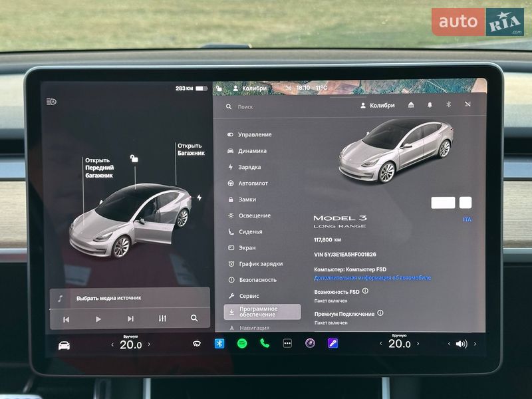The height and width of the screenshot is (399, 532).
Task: Open the media search icon
Action: [x=194, y=318]
